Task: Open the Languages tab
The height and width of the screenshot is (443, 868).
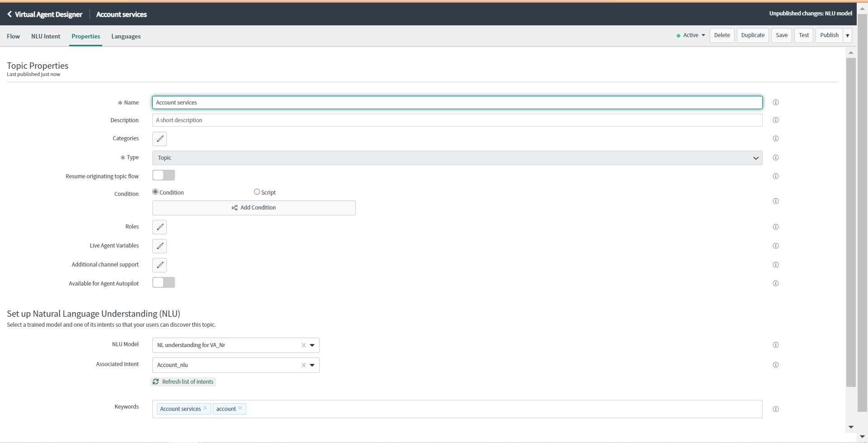Action: tap(126, 37)
